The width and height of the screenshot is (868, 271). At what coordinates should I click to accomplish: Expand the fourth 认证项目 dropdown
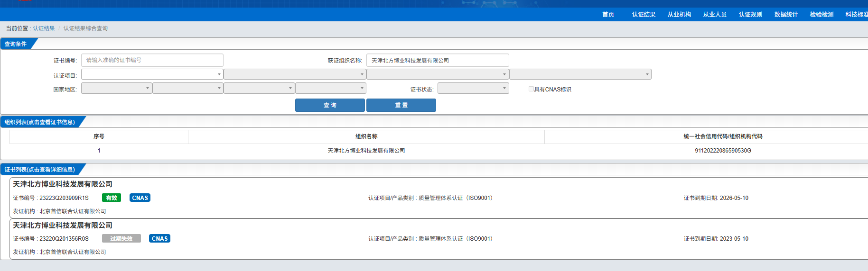point(580,74)
